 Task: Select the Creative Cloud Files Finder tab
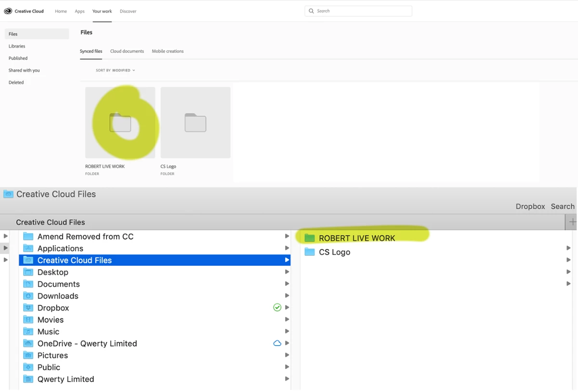pos(51,222)
